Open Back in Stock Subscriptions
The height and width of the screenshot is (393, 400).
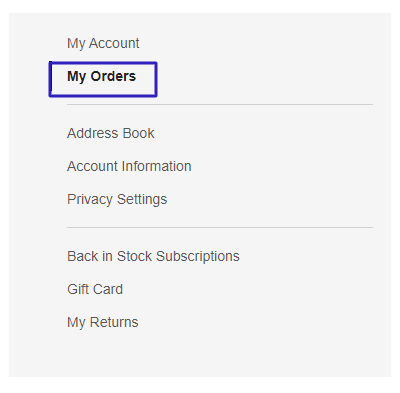coord(153,256)
